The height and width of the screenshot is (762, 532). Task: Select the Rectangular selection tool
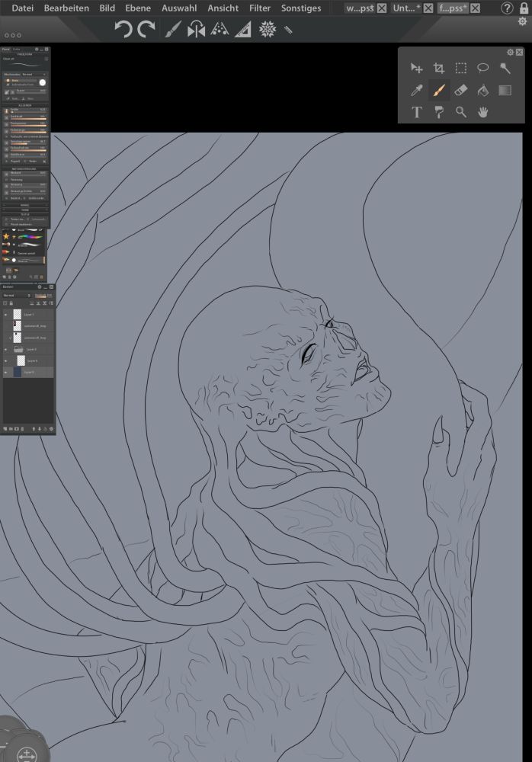coord(460,68)
